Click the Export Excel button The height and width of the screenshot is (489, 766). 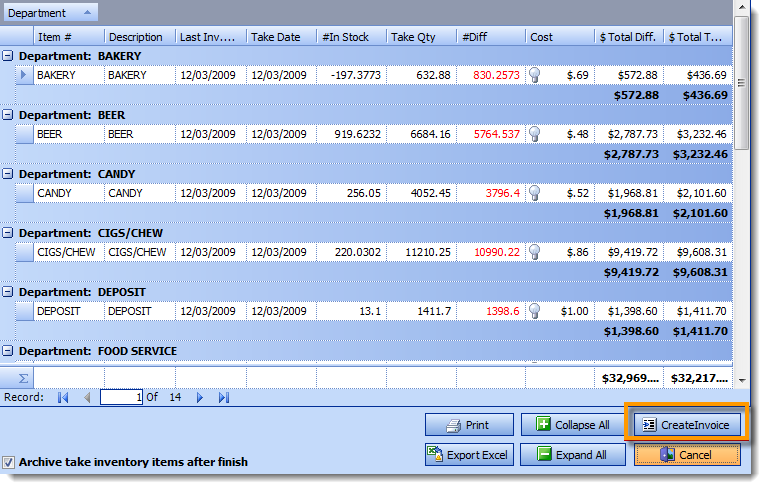point(469,455)
